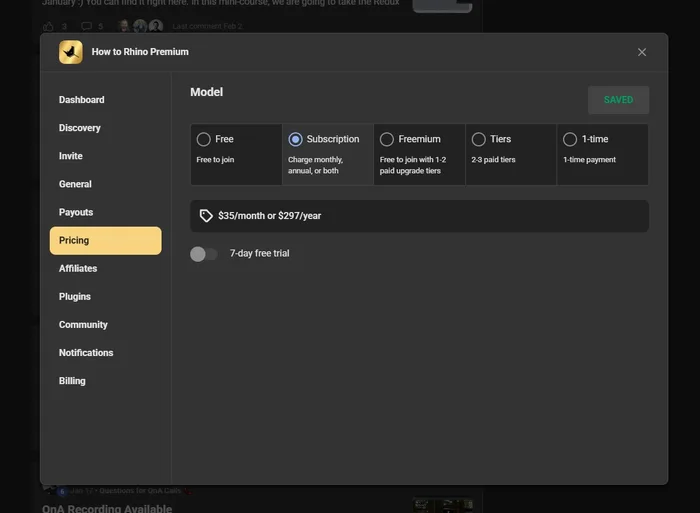Select the Free pricing model

point(236,154)
